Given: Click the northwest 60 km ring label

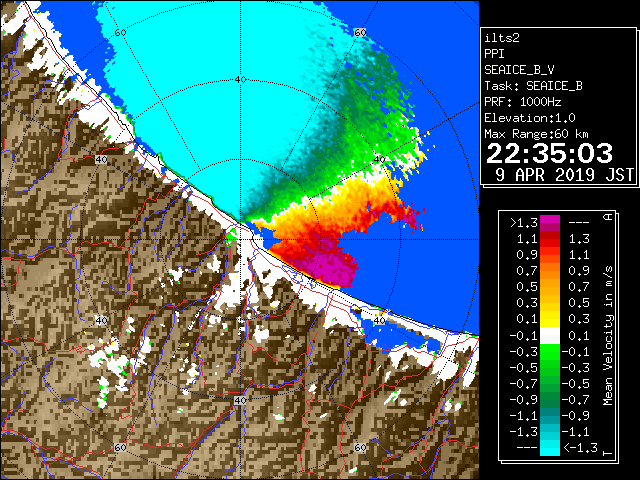Looking at the screenshot, I should 120,33.
